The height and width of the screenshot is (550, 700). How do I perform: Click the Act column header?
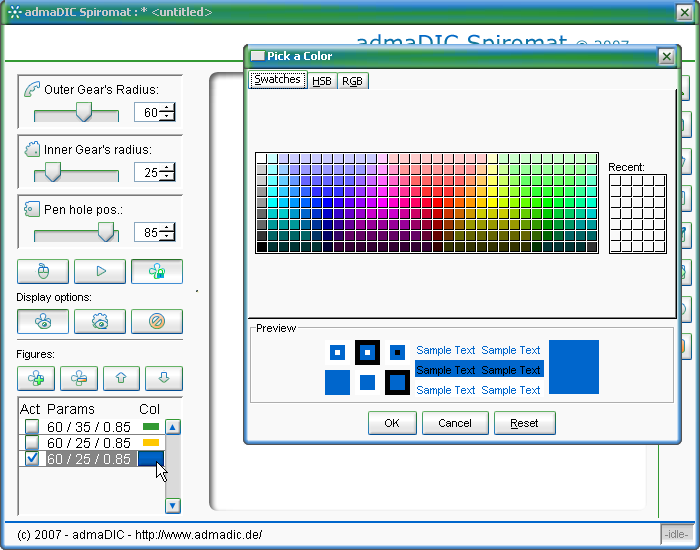click(30, 409)
